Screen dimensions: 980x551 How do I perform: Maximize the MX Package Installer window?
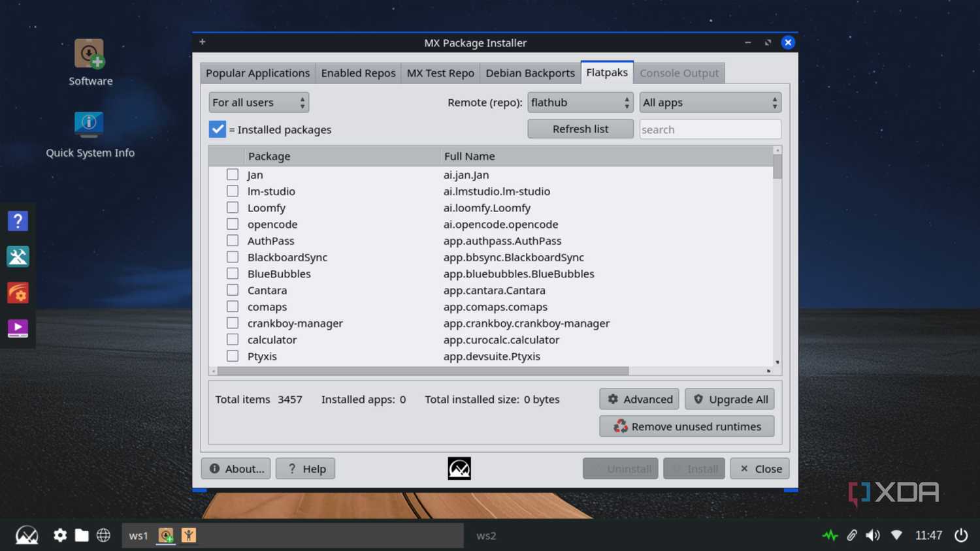click(x=768, y=42)
